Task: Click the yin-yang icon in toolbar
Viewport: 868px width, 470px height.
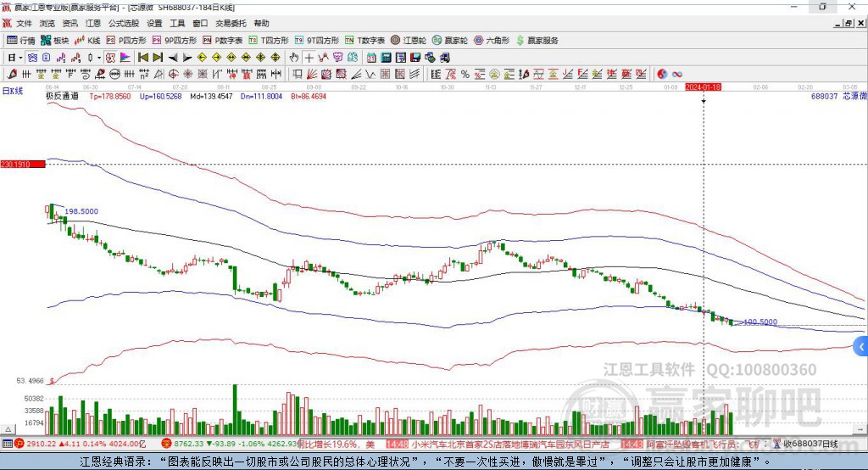Action: pyautogui.click(x=661, y=74)
